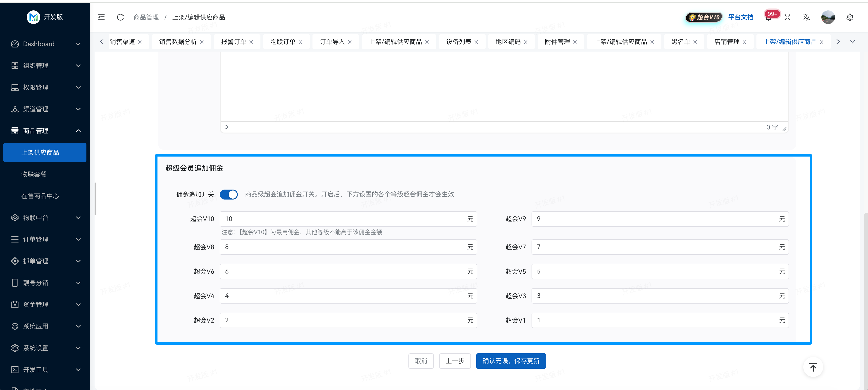Open the tab list dropdown chevron

[853, 42]
